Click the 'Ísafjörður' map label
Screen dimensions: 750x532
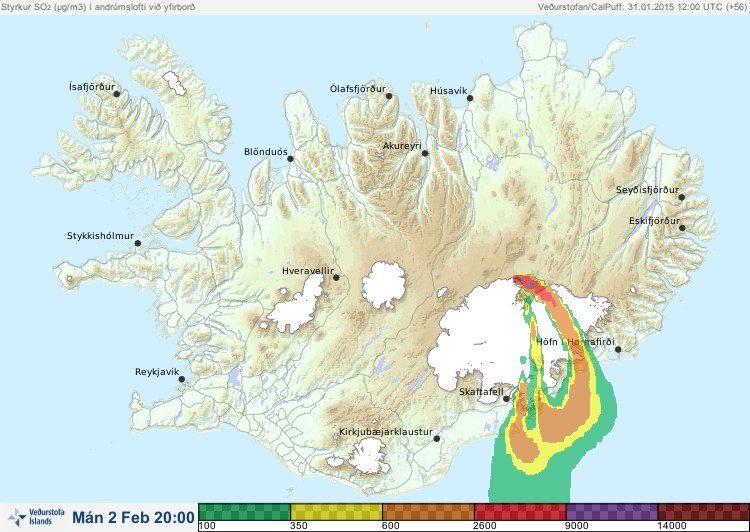(92, 87)
